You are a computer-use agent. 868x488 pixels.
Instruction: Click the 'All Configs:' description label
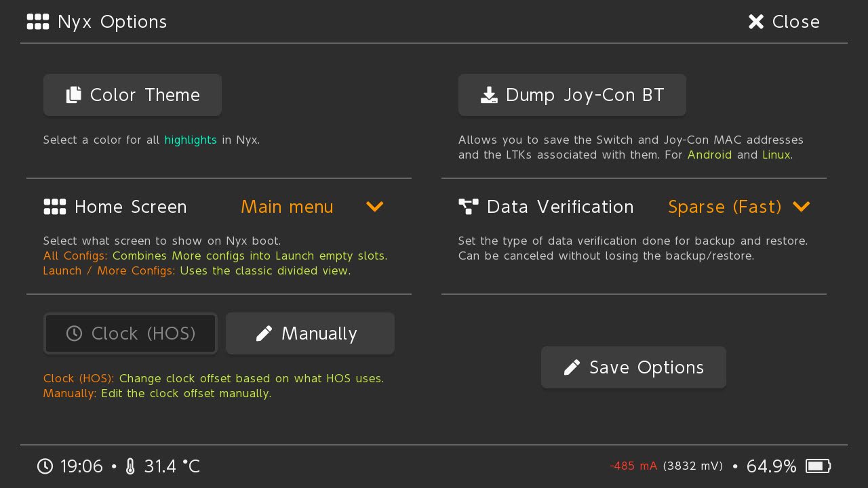(75, 256)
